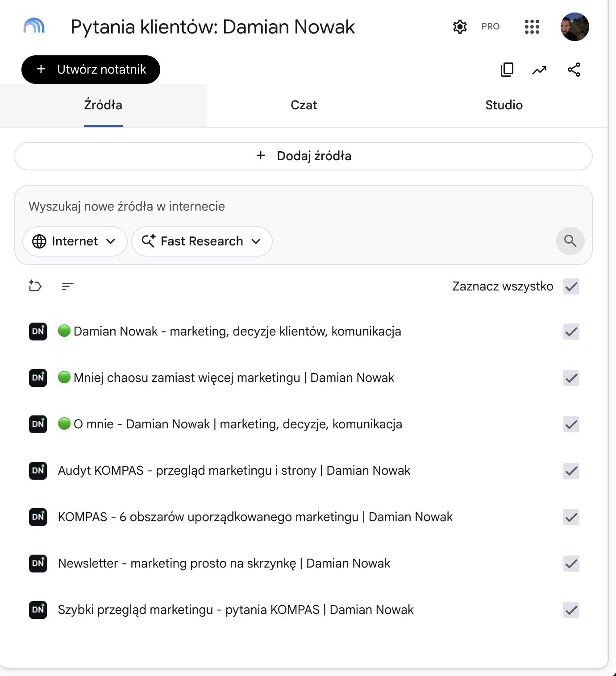Uncheck Szybki przegląd marketingu checkbox
Viewport: 616px width, 676px height.
click(571, 610)
